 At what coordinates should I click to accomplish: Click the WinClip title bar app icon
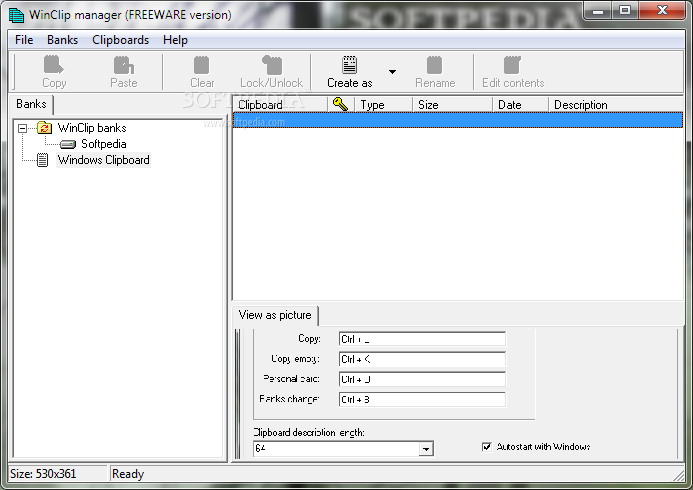[x=16, y=15]
